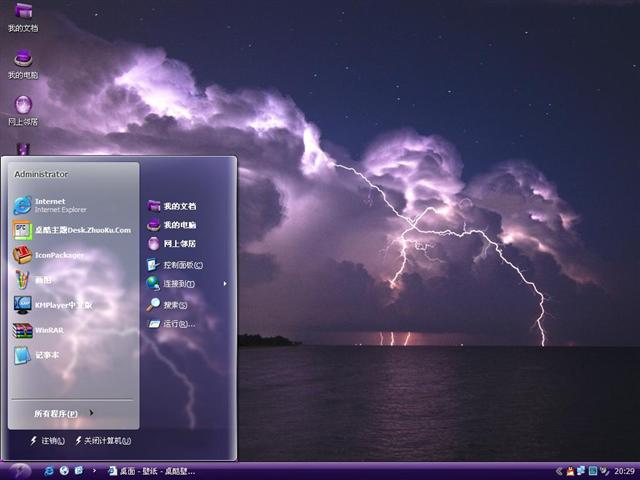
Task: Open 我的文档 icon on the desktop
Action: coord(23,15)
